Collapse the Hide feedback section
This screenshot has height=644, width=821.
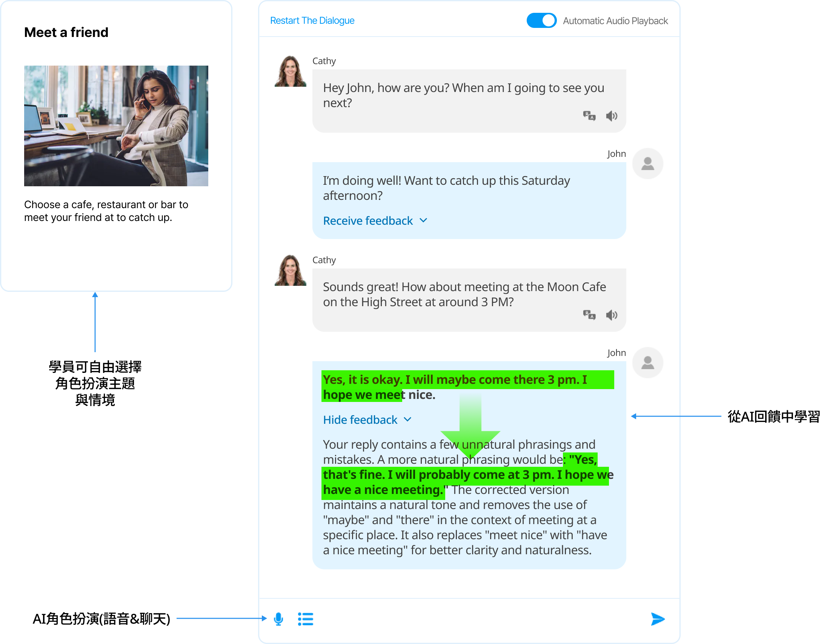[360, 420]
